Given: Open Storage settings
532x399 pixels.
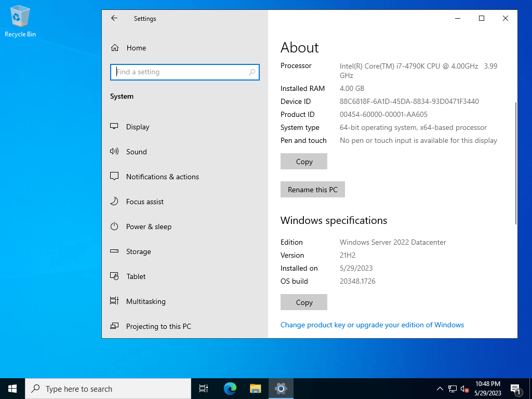Looking at the screenshot, I should pyautogui.click(x=130, y=251).
